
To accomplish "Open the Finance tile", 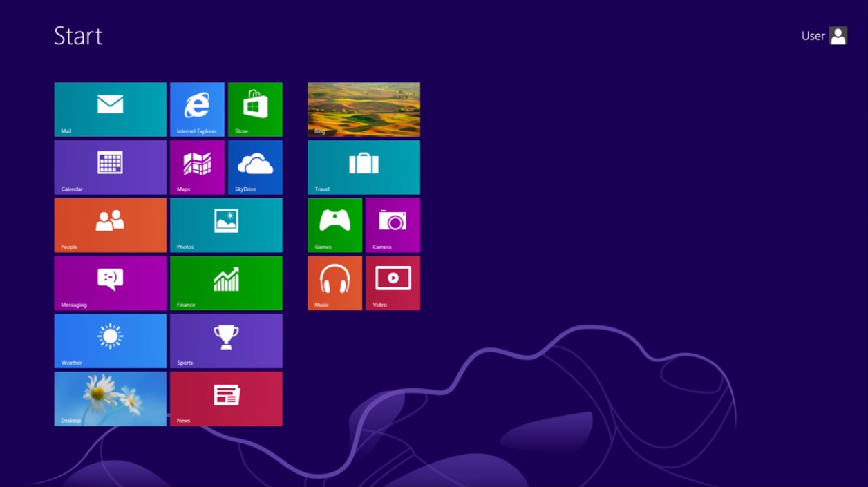I will coord(226,283).
